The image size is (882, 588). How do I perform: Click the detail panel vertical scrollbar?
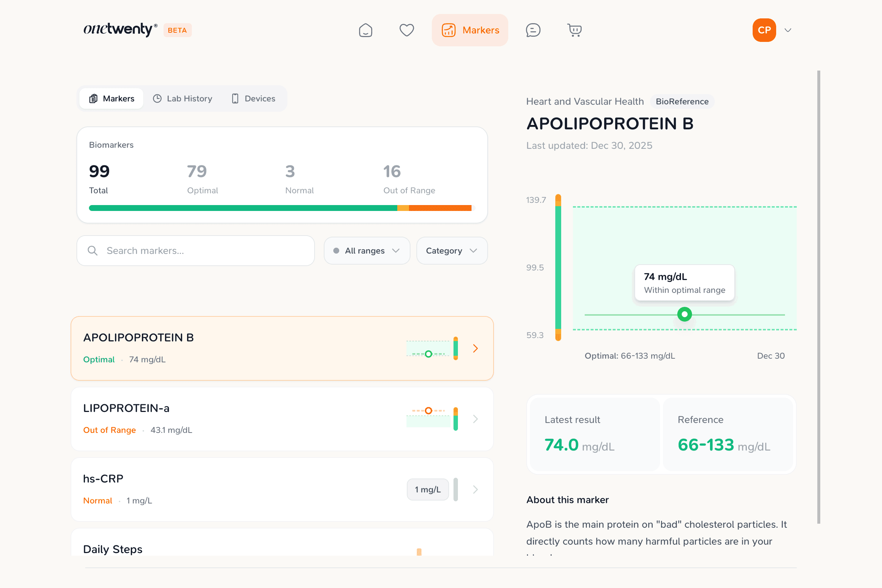819,296
